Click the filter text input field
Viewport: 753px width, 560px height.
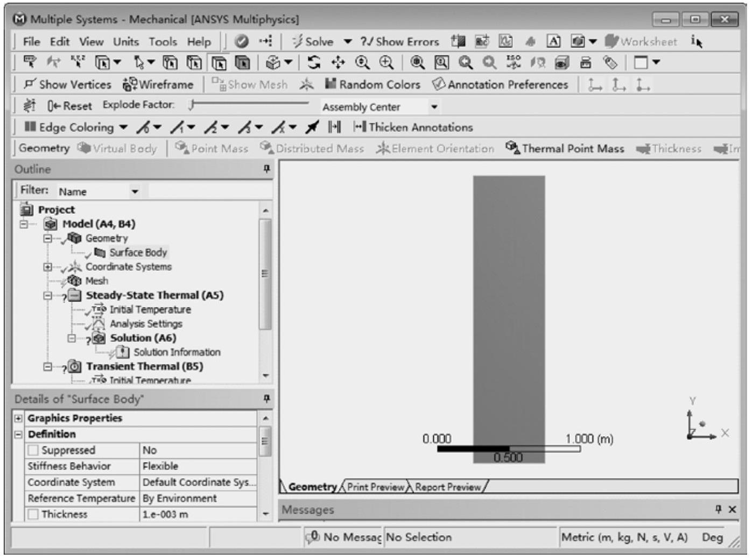pyautogui.click(x=210, y=192)
